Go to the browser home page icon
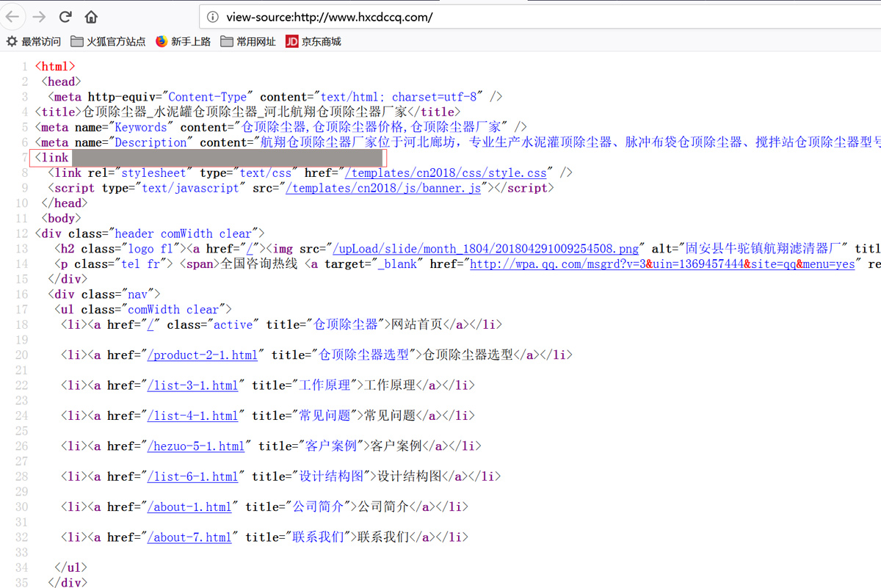The height and width of the screenshot is (588, 881). pos(91,16)
